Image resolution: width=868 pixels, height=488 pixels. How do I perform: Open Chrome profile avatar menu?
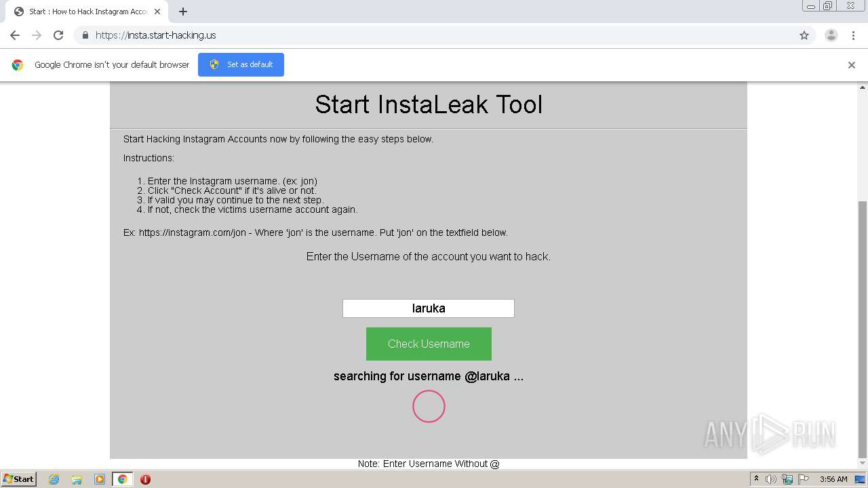[831, 35]
